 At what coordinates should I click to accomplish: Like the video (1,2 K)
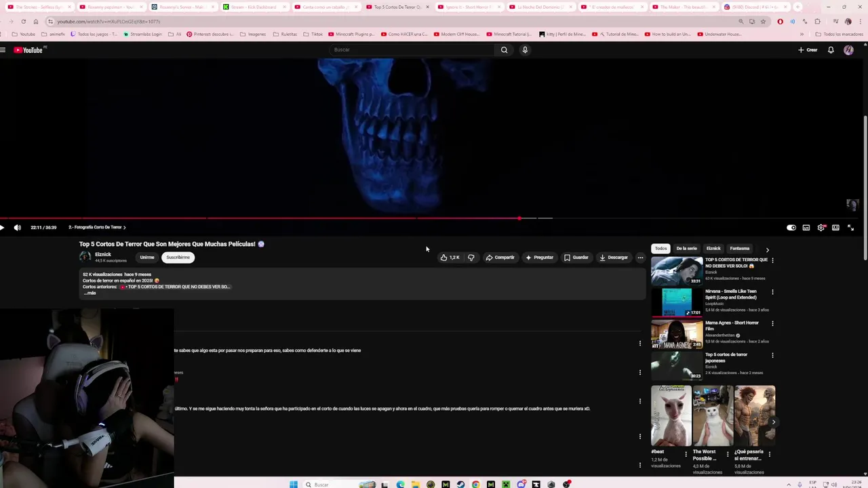pos(450,258)
